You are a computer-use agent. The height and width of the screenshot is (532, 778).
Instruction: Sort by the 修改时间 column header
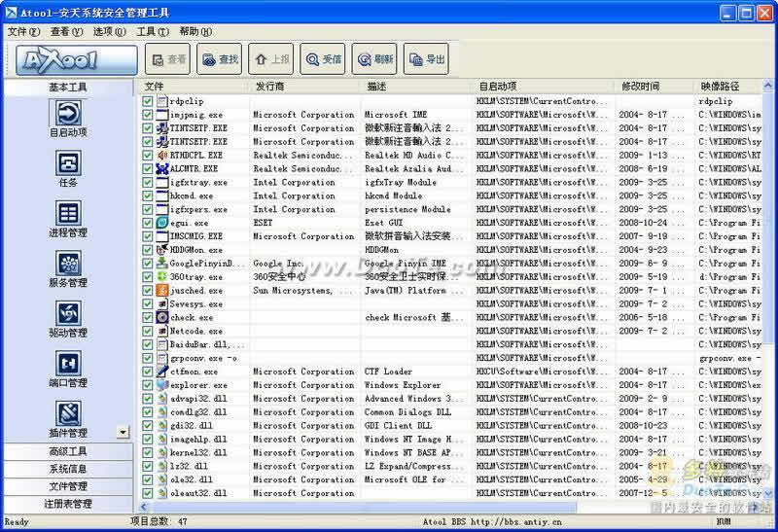(x=654, y=87)
